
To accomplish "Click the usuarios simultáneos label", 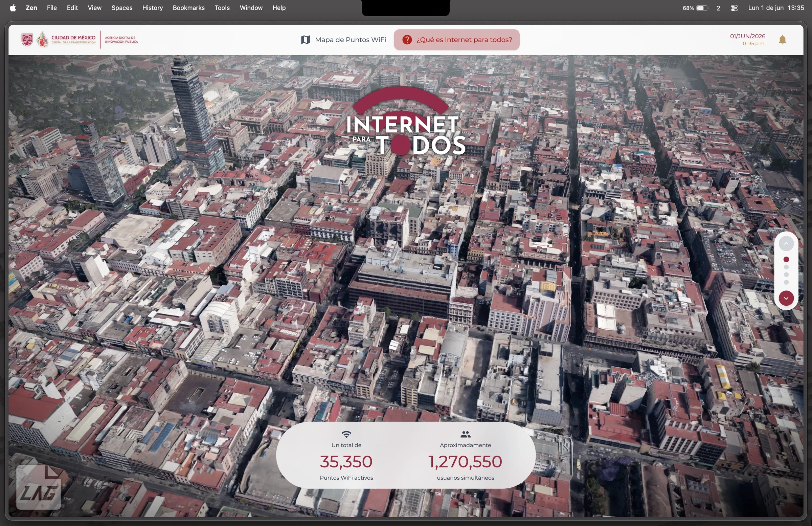I will click(465, 478).
